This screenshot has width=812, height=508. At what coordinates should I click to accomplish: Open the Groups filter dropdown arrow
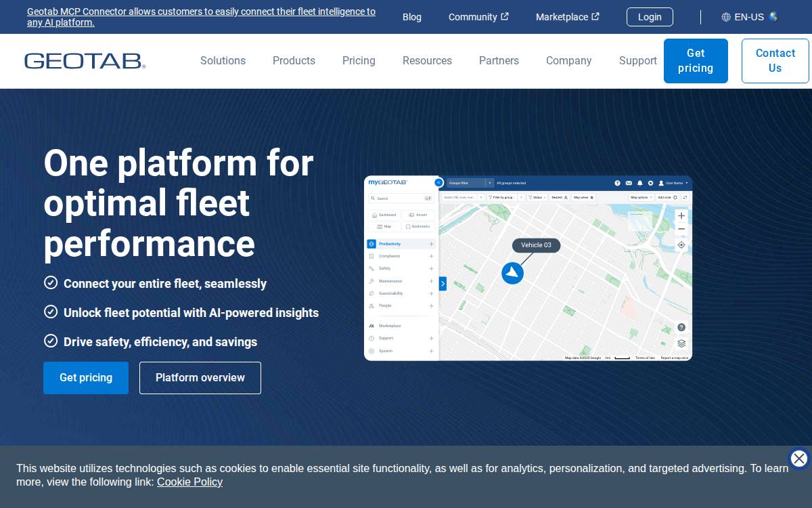click(x=490, y=183)
